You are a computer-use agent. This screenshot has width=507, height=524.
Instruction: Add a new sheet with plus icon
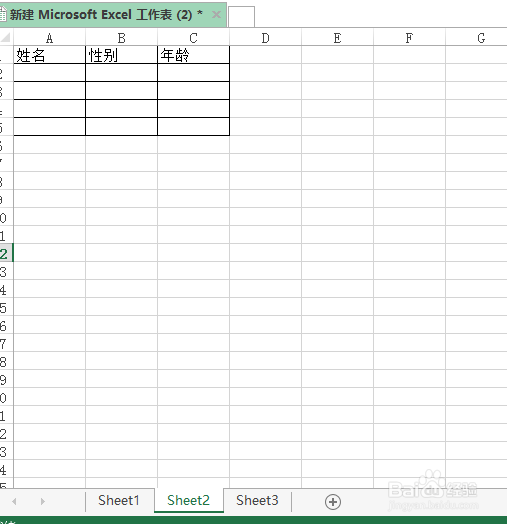pyautogui.click(x=333, y=502)
